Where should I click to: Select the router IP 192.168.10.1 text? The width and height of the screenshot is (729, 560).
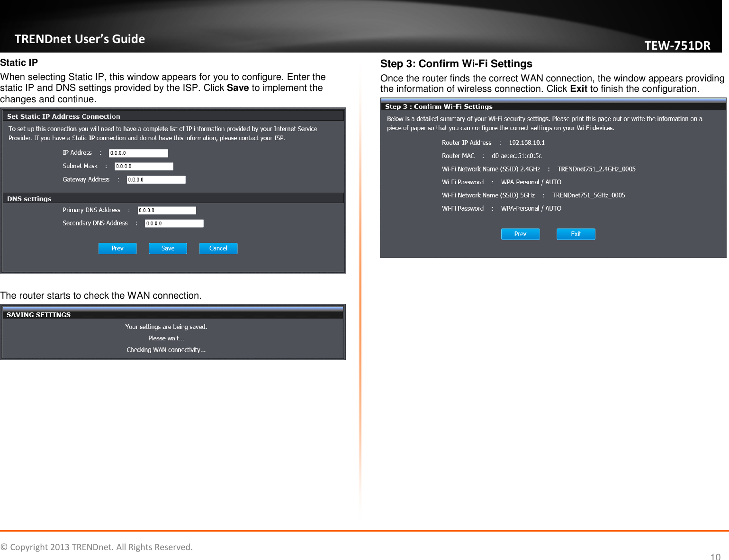coord(527,142)
